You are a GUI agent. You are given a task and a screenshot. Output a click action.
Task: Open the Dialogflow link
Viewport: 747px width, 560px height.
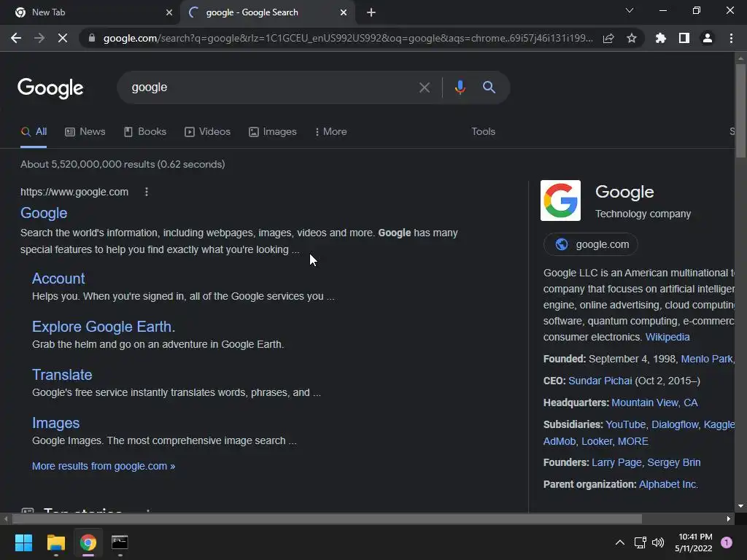(x=675, y=425)
